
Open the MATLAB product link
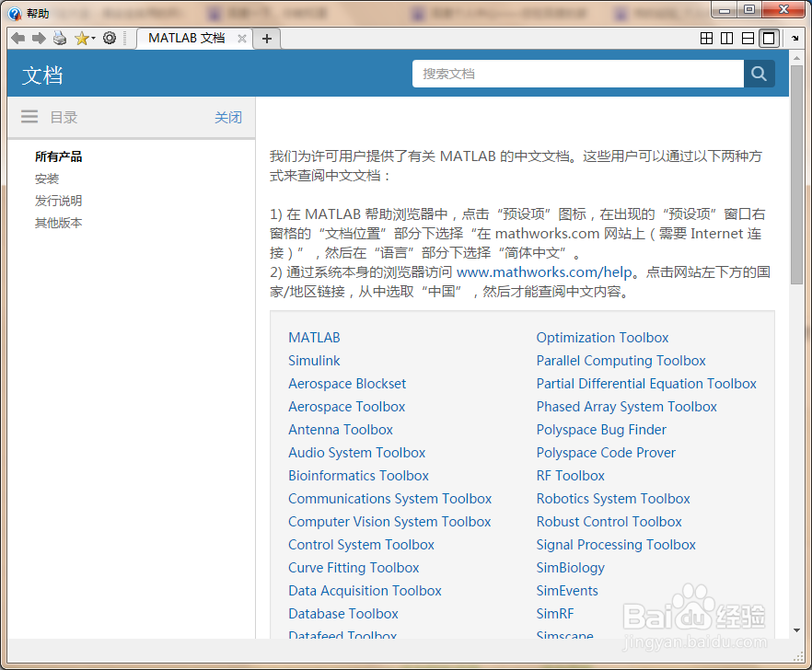pos(314,338)
